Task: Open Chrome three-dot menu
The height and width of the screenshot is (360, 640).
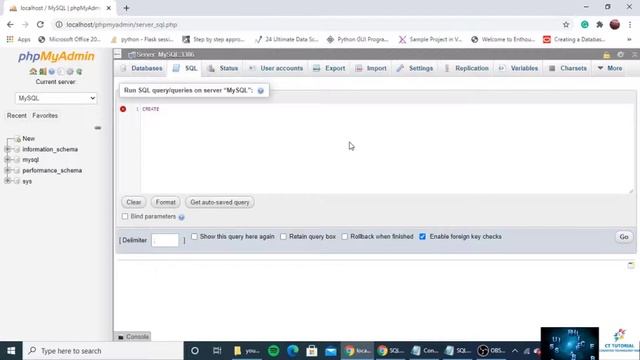Action: pos(630,24)
